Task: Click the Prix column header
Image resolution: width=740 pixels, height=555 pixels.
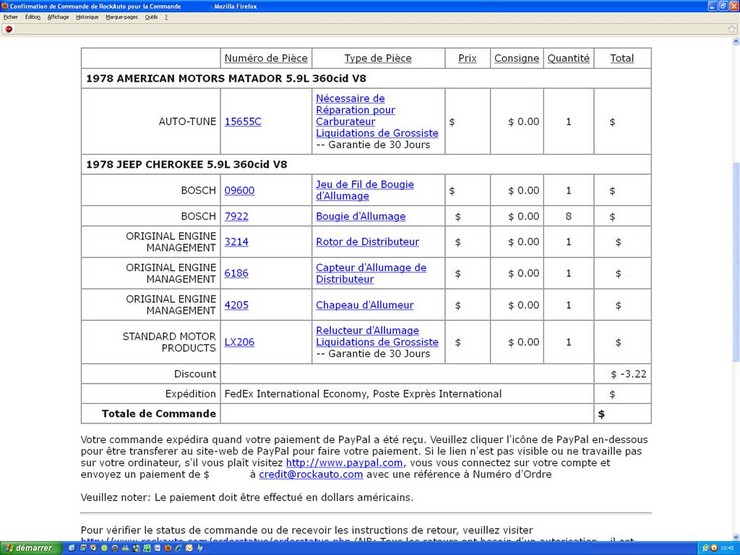Action: tap(467, 58)
